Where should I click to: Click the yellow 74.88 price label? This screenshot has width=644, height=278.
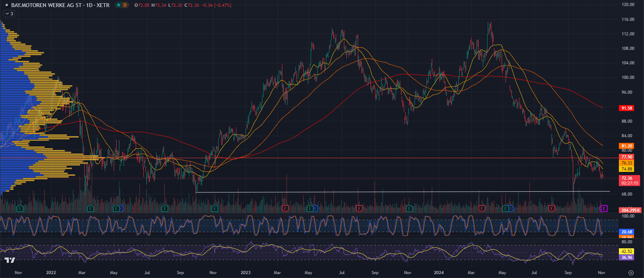coord(627,169)
